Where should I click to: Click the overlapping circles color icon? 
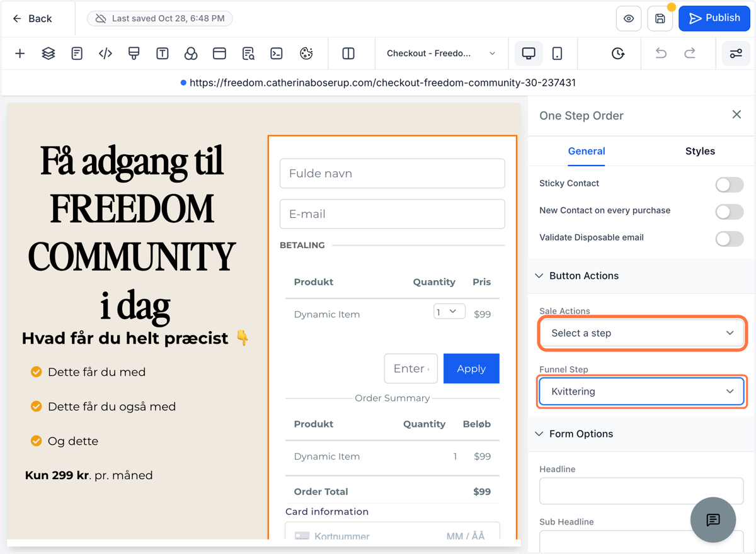(191, 54)
